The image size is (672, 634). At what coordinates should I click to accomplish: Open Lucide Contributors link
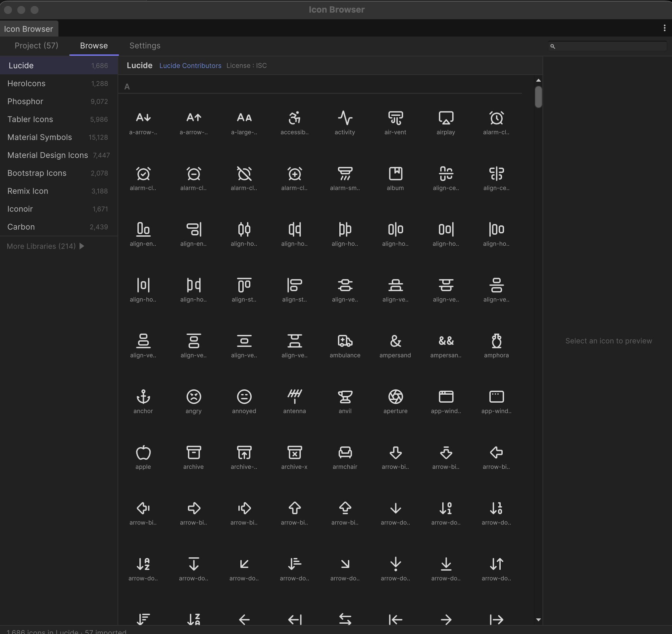click(x=190, y=66)
